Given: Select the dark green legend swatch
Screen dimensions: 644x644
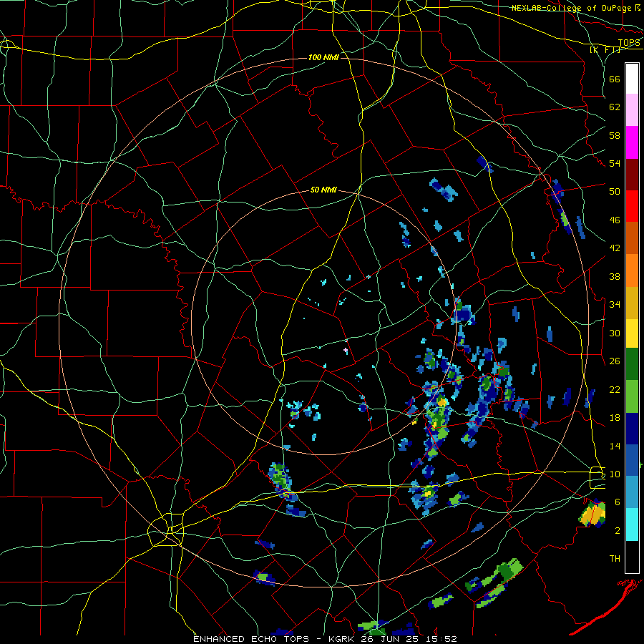Looking at the screenshot, I should [632, 364].
